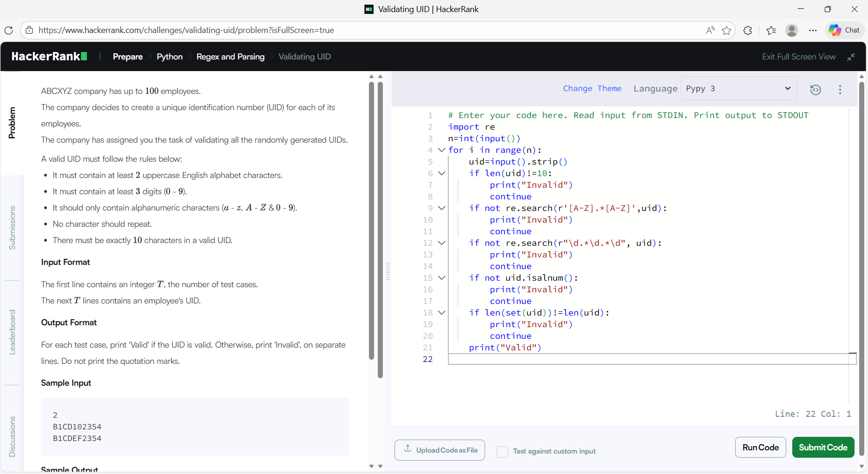Open editor more options three-dot menu
Screen dimensions: 868x474
coord(840,90)
